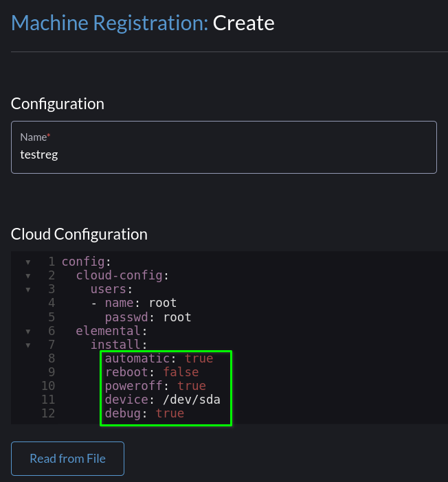
Task: Click the Read from File button
Action: [x=68, y=459]
